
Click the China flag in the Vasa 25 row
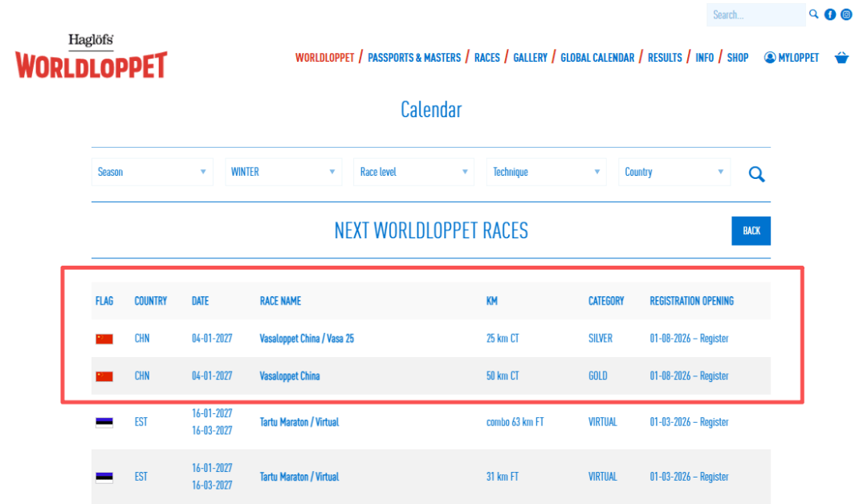[x=104, y=339]
